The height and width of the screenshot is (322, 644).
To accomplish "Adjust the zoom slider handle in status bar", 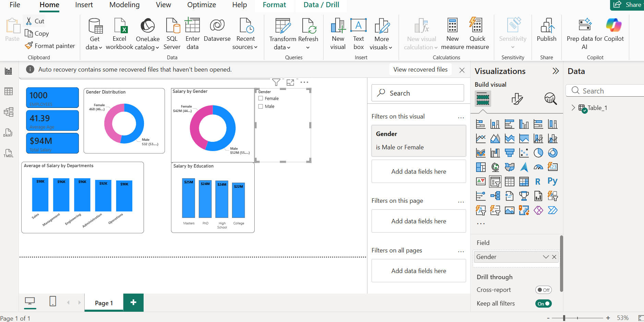I will 564,318.
